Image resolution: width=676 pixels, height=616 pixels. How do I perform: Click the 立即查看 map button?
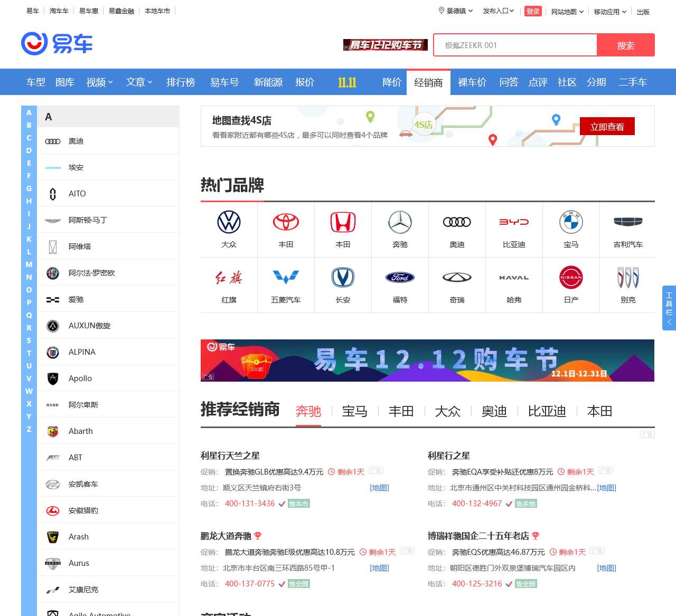[x=607, y=126]
